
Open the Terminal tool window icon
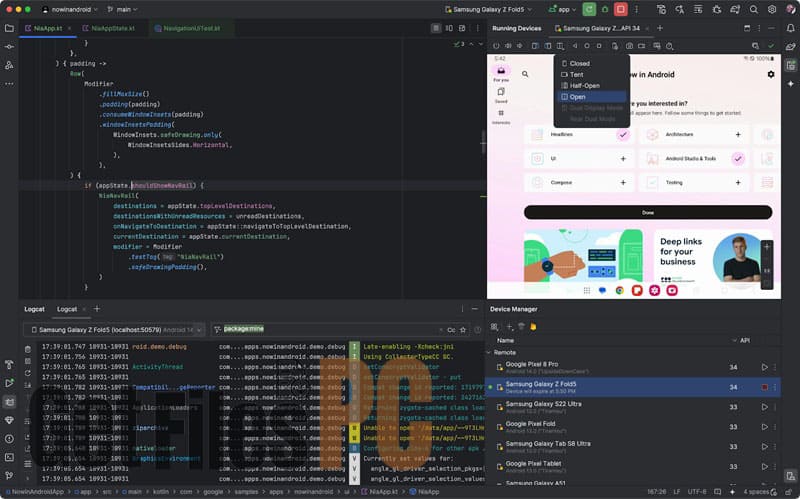click(x=9, y=457)
